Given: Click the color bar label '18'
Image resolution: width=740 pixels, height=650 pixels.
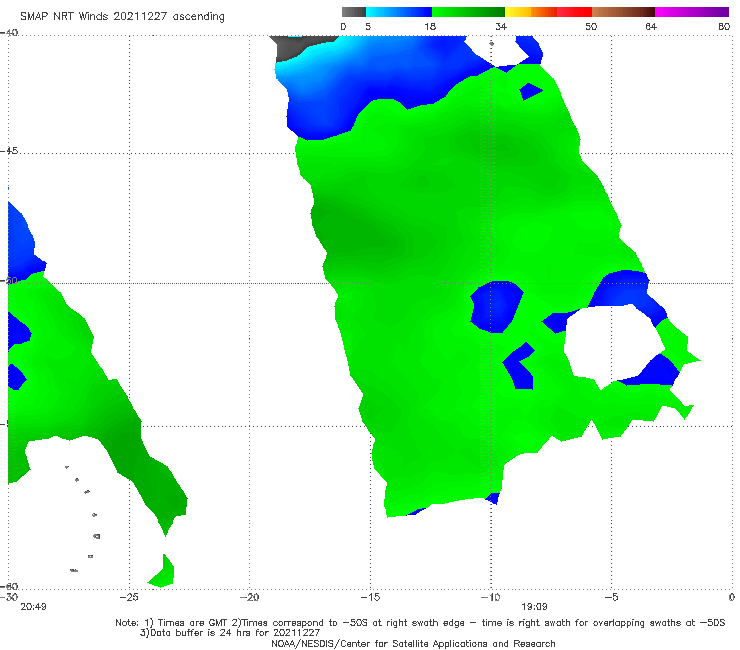Looking at the screenshot, I should pos(430,26).
